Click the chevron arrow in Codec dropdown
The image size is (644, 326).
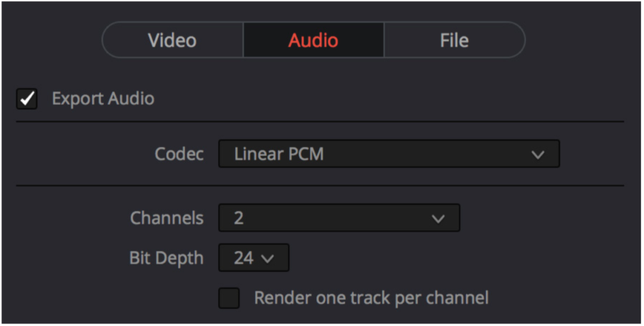(x=538, y=155)
